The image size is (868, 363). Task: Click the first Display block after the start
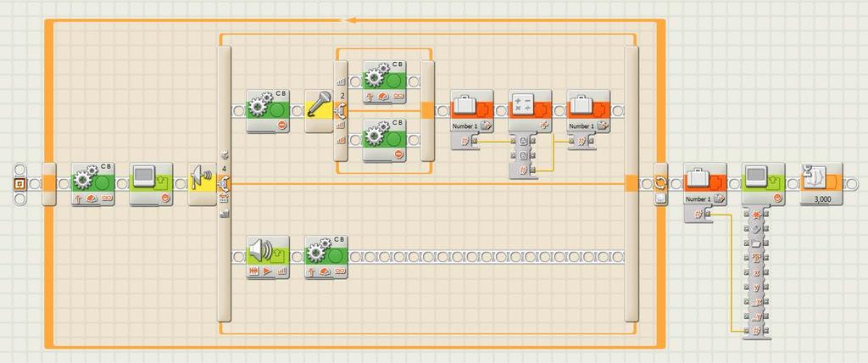(x=151, y=183)
